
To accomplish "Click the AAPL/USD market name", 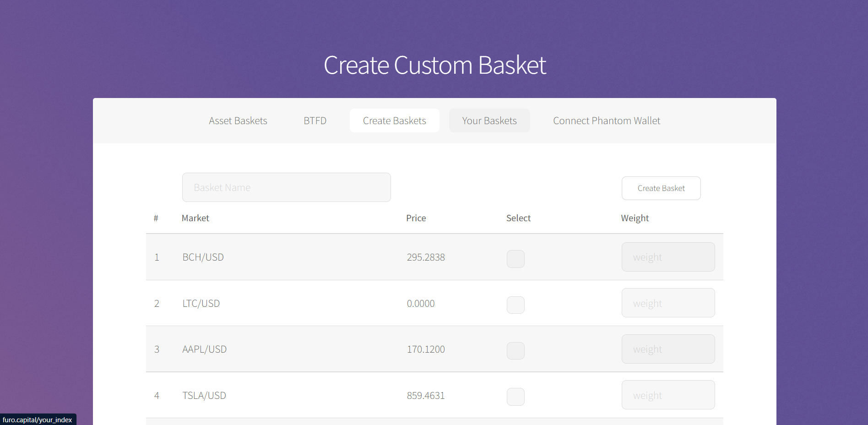I will [205, 349].
